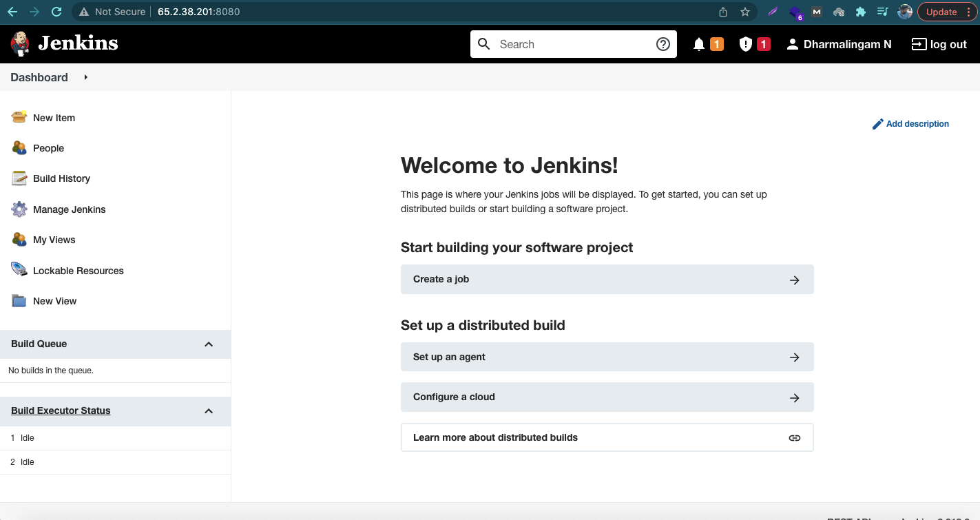Click the Manage Jenkins gear icon
Image resolution: width=980 pixels, height=520 pixels.
coord(19,209)
